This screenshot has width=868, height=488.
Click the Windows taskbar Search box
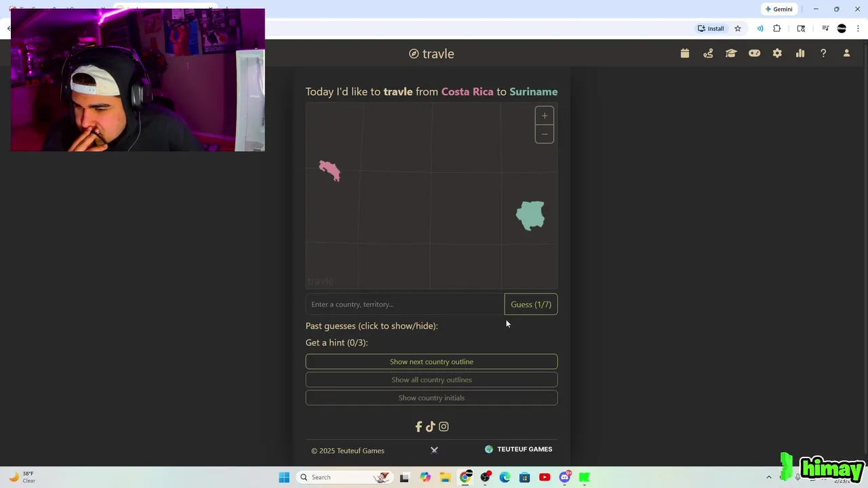tap(345, 477)
